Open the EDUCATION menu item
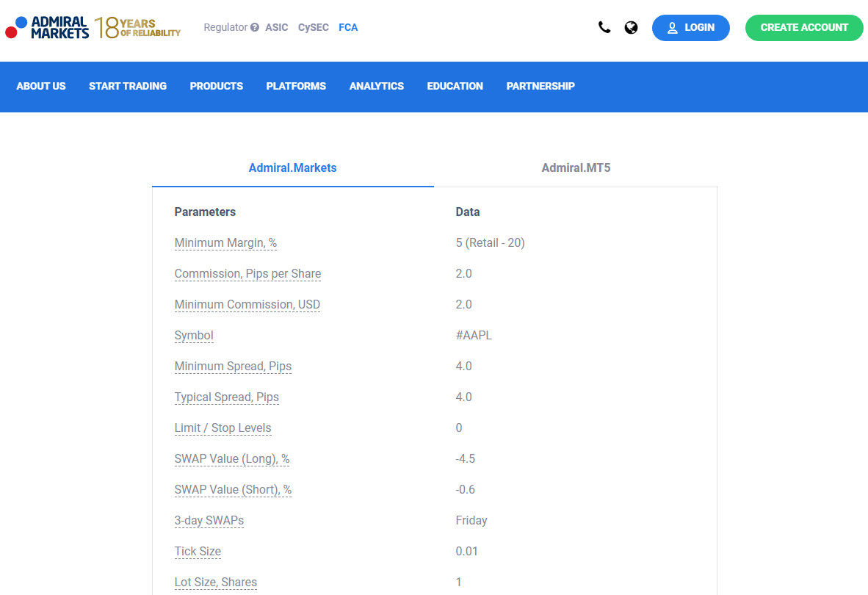The image size is (868, 595). click(455, 86)
